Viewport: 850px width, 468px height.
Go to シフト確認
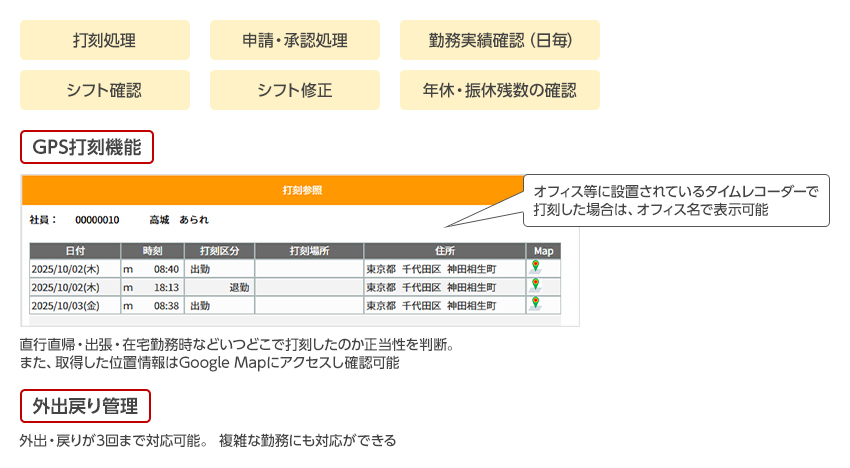105,90
